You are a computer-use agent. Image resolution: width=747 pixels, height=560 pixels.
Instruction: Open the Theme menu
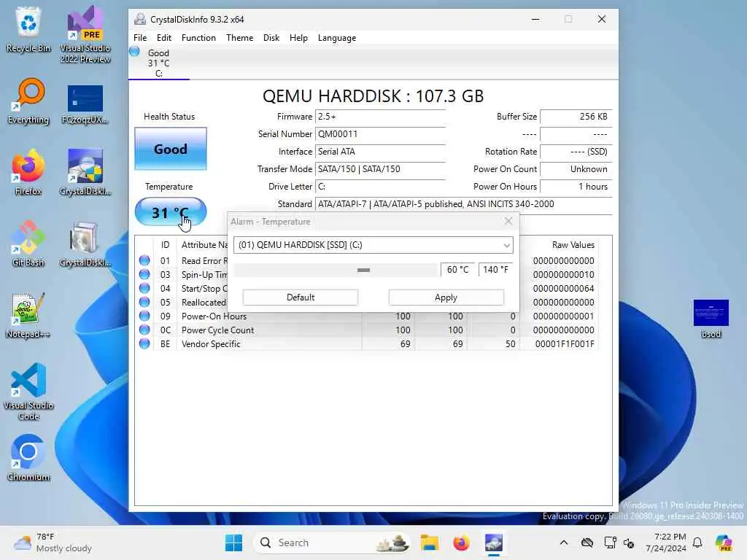pos(239,38)
